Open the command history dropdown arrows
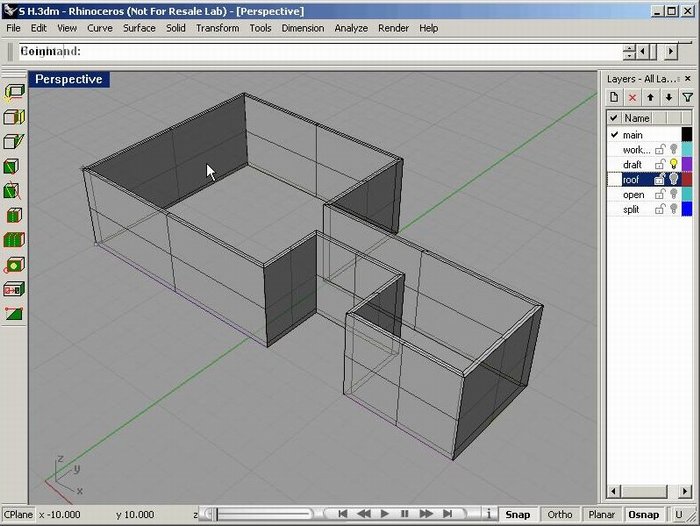700x526 pixels. pos(629,51)
